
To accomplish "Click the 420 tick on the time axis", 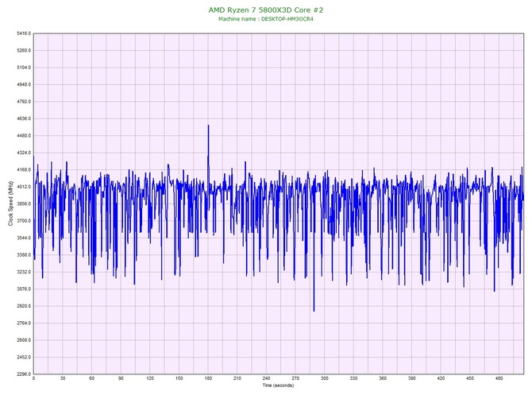I will (441, 378).
